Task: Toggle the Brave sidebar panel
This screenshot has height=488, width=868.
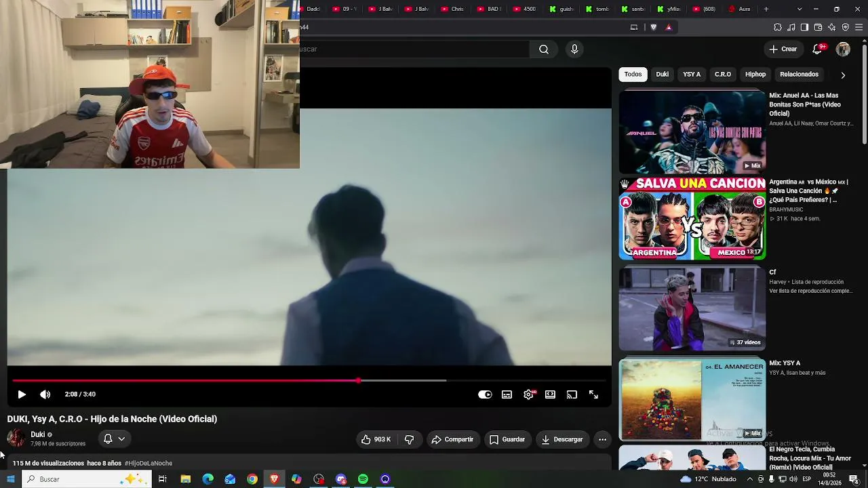Action: click(804, 27)
